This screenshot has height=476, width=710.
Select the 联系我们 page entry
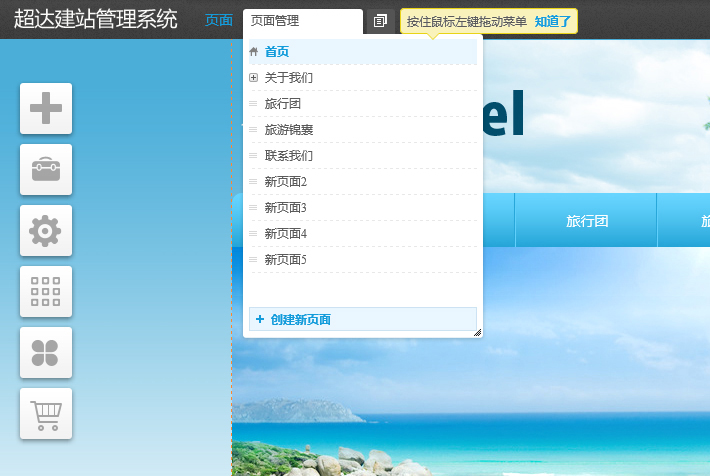pyautogui.click(x=363, y=156)
